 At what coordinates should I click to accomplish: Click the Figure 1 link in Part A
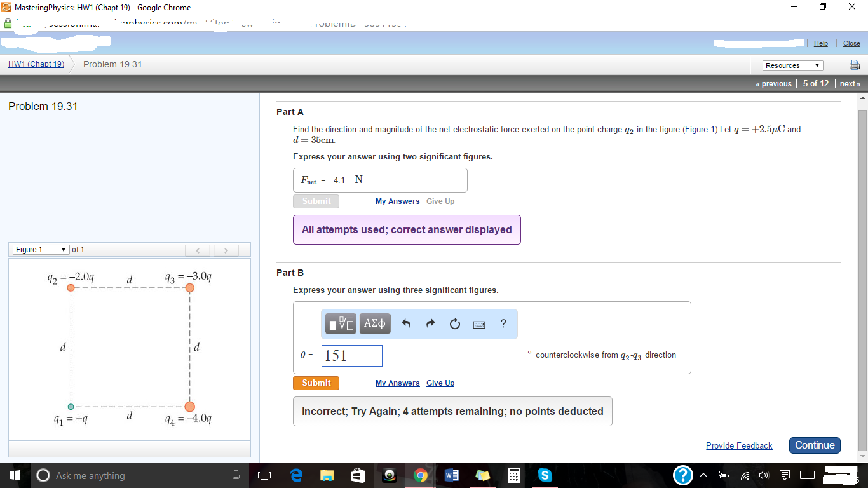[x=700, y=130]
